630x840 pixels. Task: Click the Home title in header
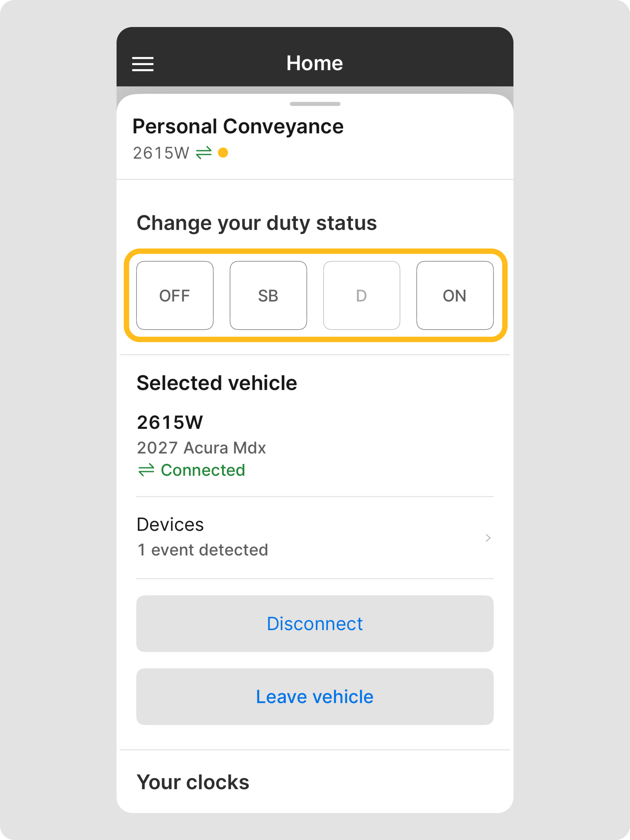[315, 63]
